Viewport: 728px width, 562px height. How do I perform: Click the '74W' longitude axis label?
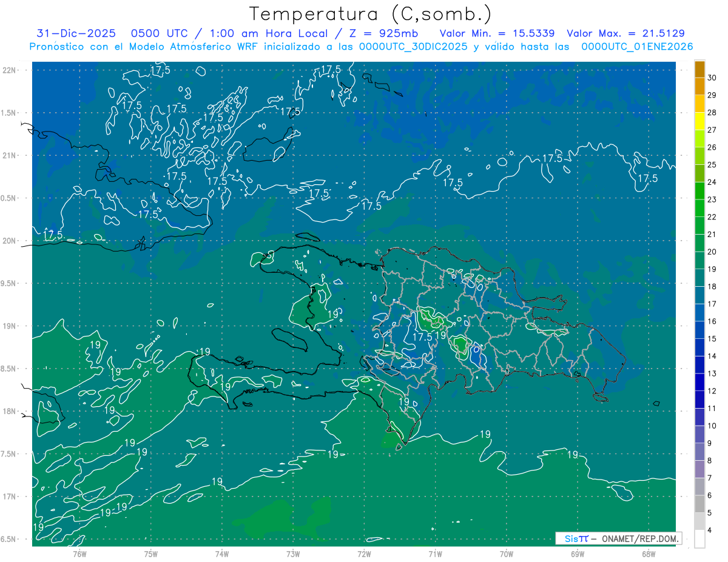pos(222,554)
